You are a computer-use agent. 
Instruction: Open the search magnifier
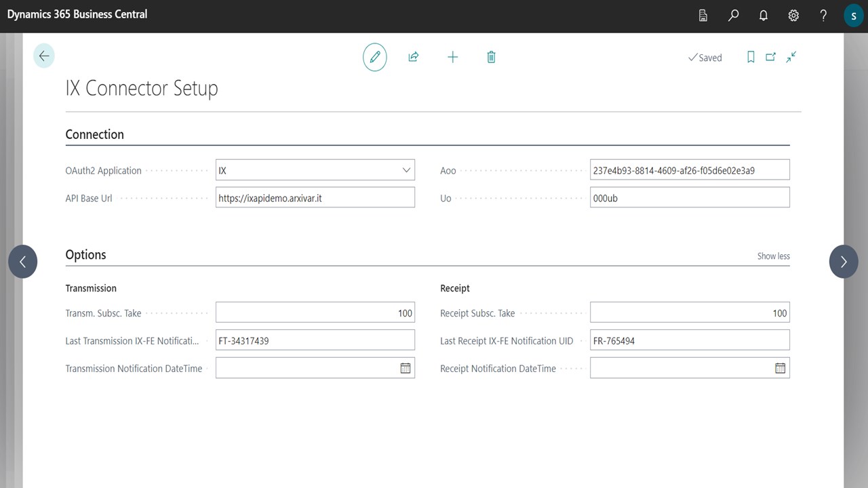coord(733,16)
